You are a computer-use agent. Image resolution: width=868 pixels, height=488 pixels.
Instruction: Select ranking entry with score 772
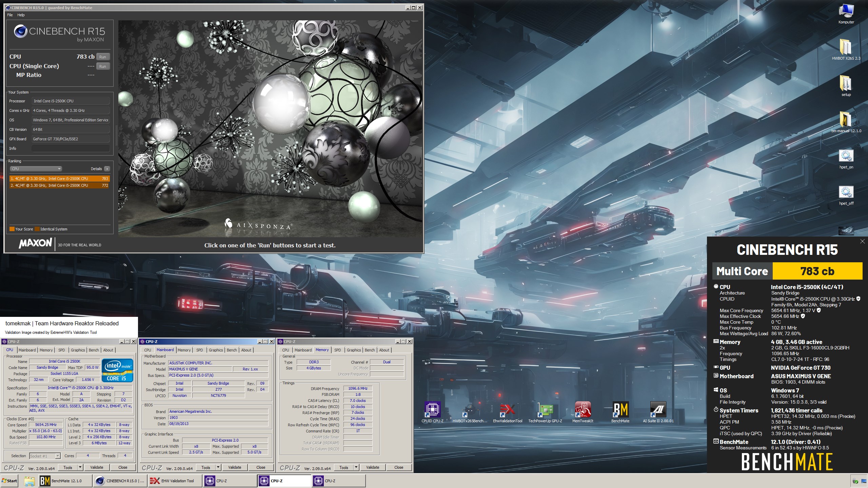click(x=59, y=185)
